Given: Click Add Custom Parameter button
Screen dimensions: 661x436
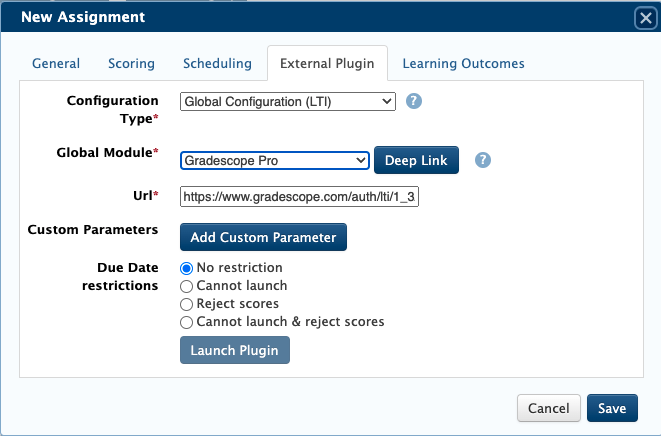Looking at the screenshot, I should pos(263,237).
